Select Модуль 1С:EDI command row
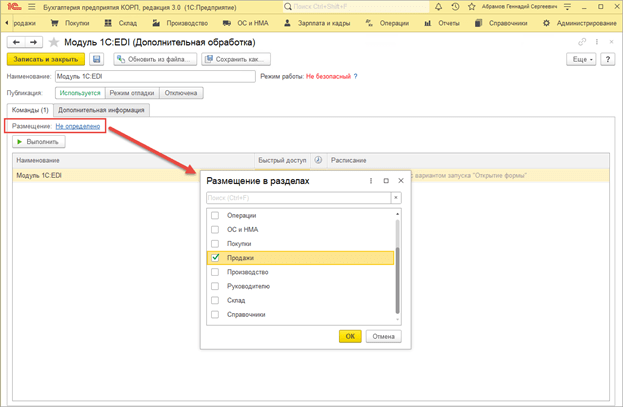Viewport: 624px width, 408px height. coord(310,176)
